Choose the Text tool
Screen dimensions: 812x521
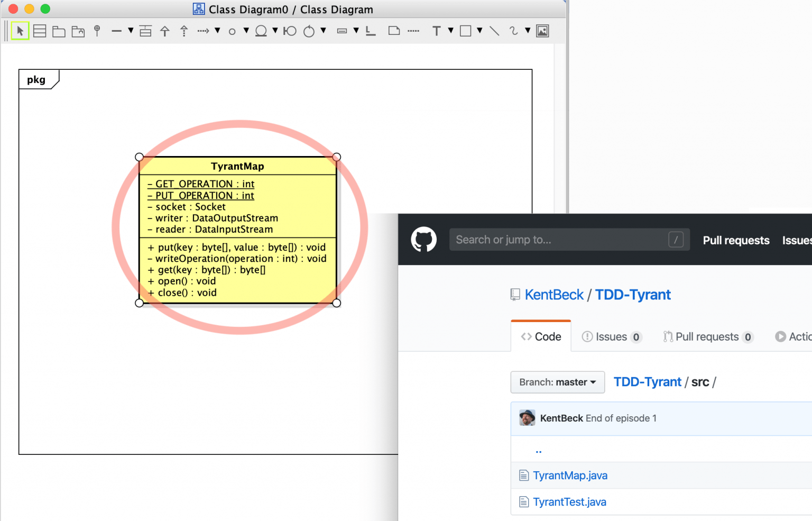tap(436, 31)
